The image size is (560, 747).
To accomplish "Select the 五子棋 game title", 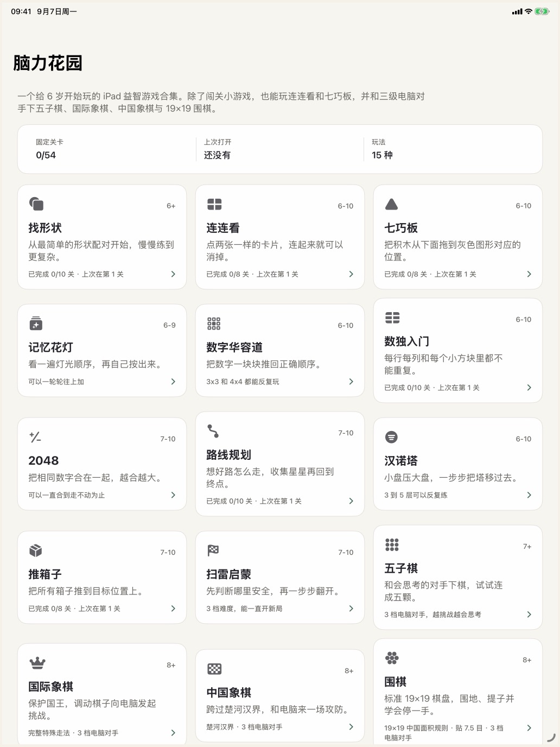I will tap(401, 568).
